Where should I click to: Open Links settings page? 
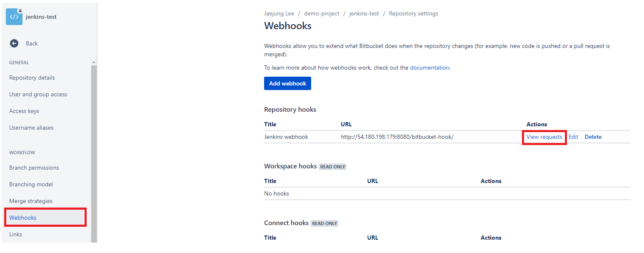pos(15,234)
